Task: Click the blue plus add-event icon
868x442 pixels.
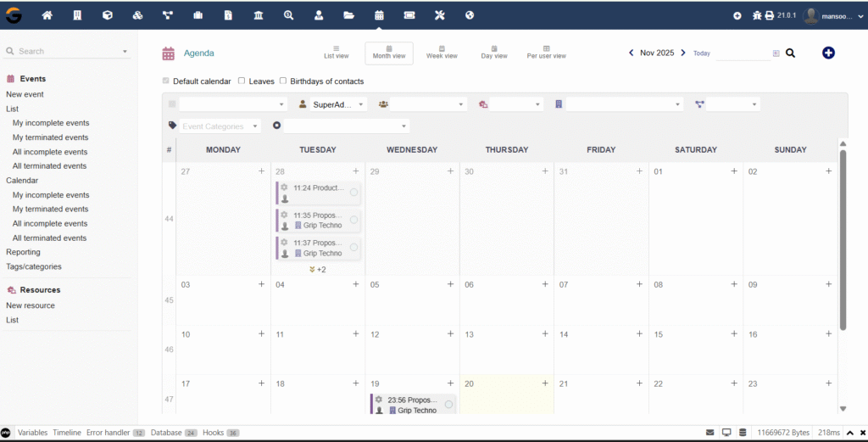Action: [x=828, y=53]
